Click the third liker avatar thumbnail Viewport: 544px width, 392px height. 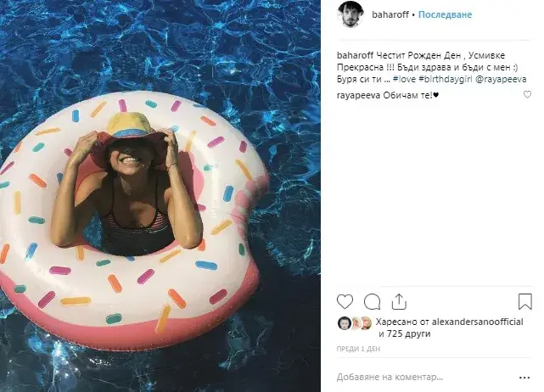coord(366,323)
